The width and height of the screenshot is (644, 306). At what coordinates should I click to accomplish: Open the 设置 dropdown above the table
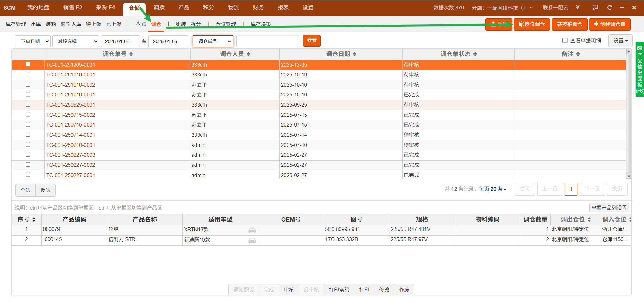point(620,41)
